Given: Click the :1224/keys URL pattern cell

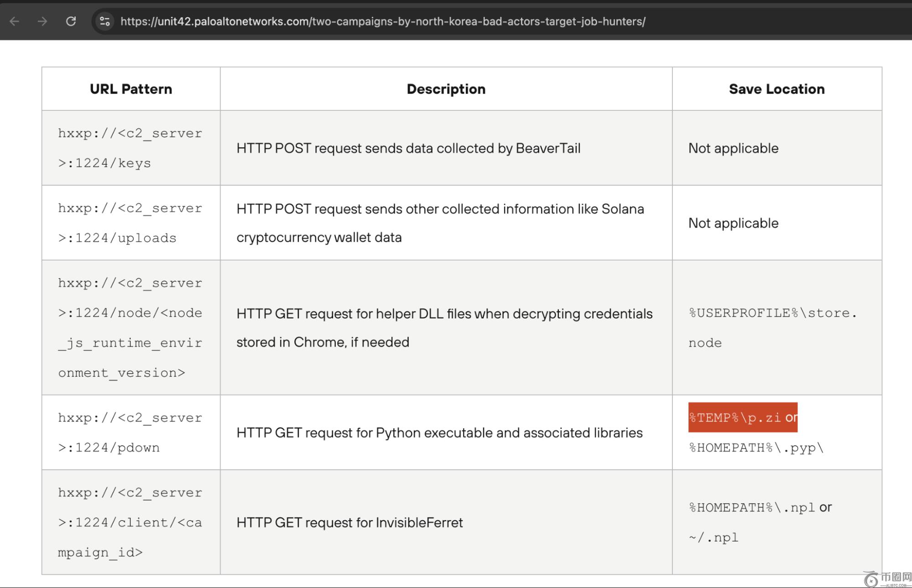Looking at the screenshot, I should coord(130,148).
